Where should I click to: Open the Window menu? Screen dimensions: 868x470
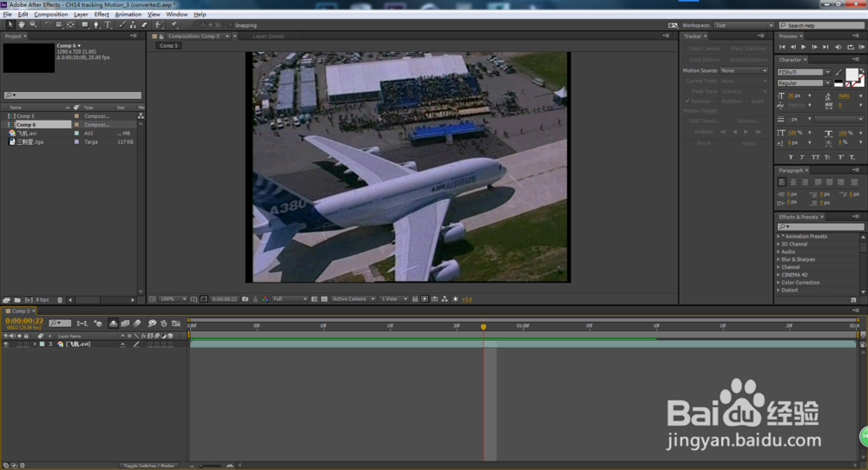pyautogui.click(x=176, y=15)
